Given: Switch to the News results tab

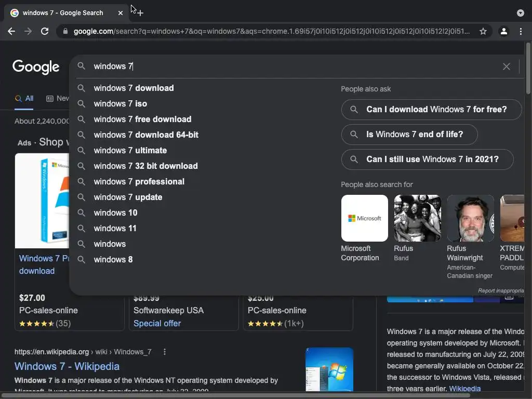Looking at the screenshot, I should click(x=58, y=99).
